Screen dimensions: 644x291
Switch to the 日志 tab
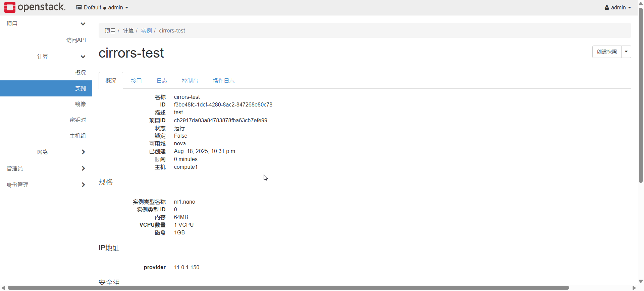click(x=162, y=81)
